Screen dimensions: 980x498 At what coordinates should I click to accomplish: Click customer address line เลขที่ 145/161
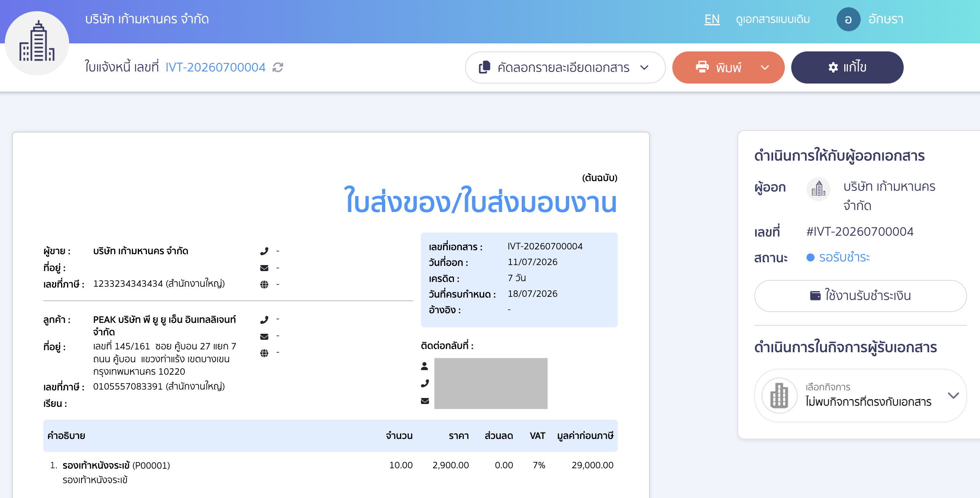[x=165, y=346]
